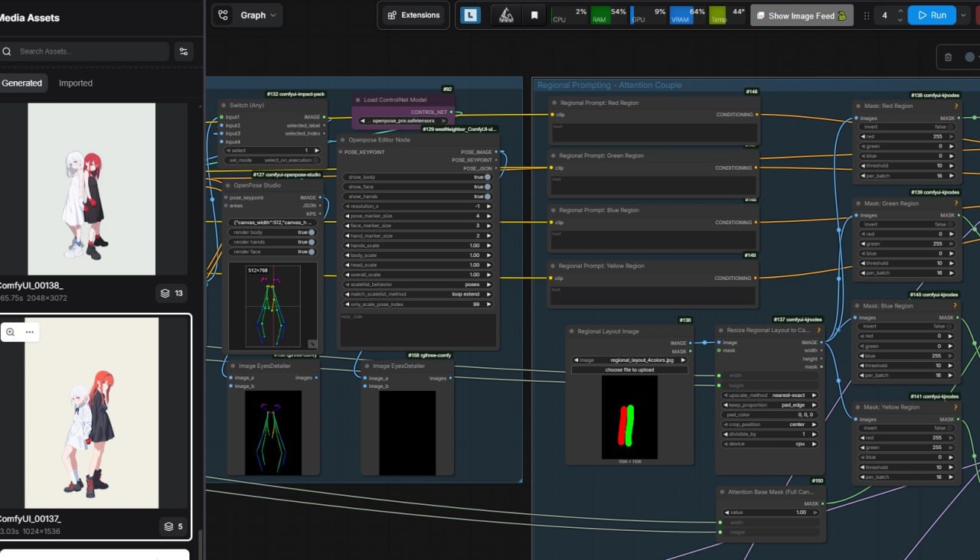Click the help question mark on Mask: Yellow Region
The width and height of the screenshot is (980, 560).
[956, 407]
